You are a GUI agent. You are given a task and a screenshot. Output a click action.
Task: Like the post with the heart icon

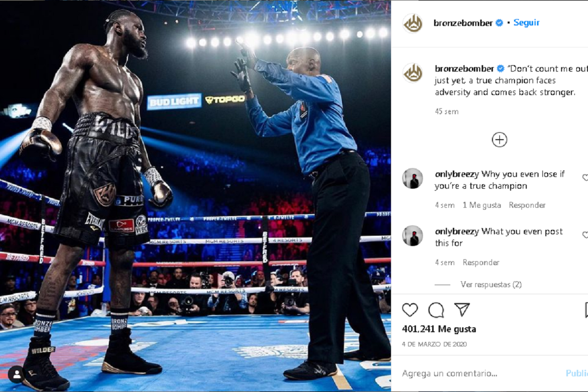tap(410, 310)
